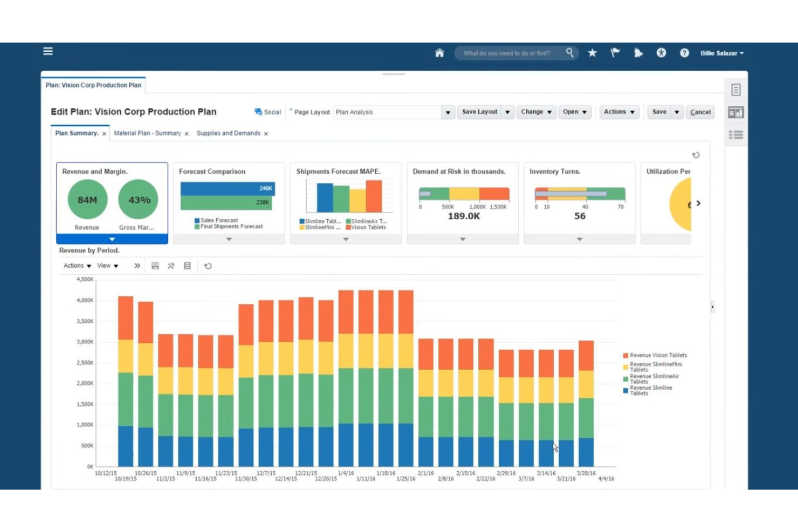Open the Accessibility icon in header
This screenshot has height=532, width=798.
pos(661,53)
